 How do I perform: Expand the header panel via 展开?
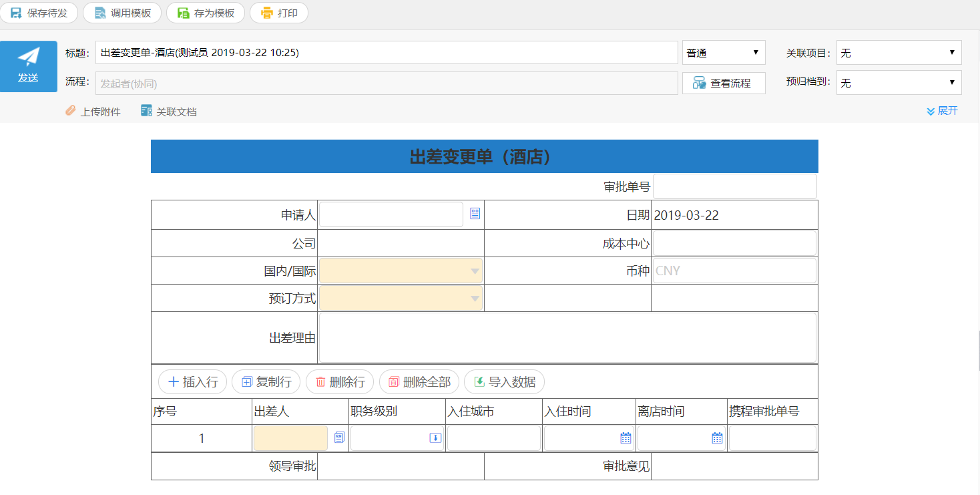tap(942, 111)
